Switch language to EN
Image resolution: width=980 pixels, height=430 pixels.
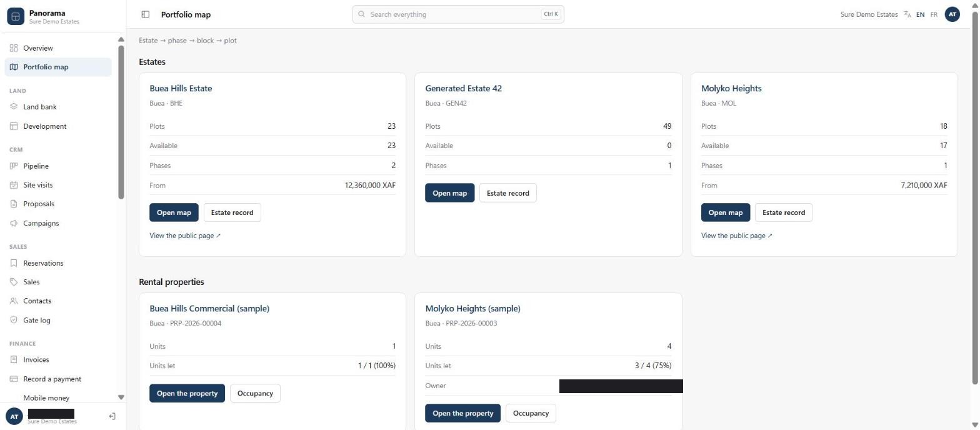click(920, 14)
